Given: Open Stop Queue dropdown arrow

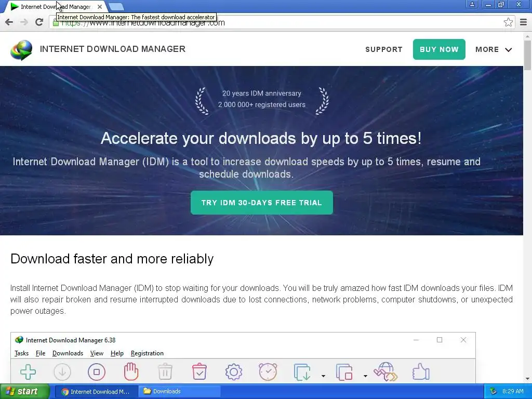Looking at the screenshot, I should (365, 376).
